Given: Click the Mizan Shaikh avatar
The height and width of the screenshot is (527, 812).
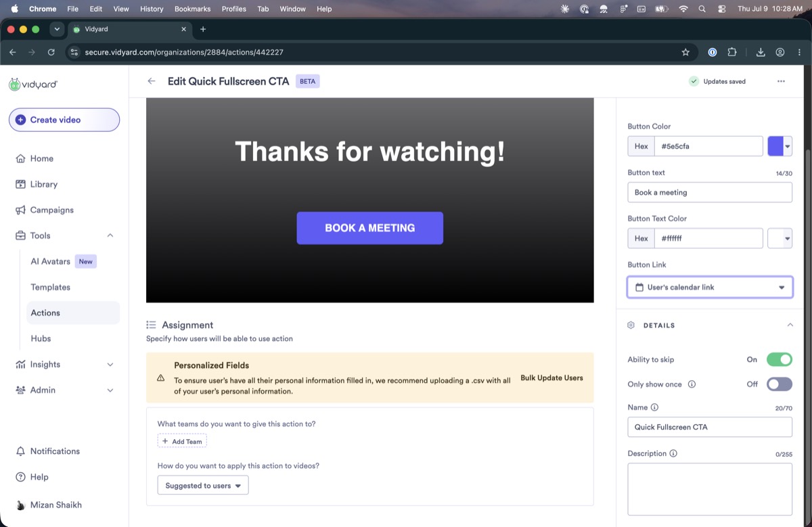Looking at the screenshot, I should [x=20, y=505].
